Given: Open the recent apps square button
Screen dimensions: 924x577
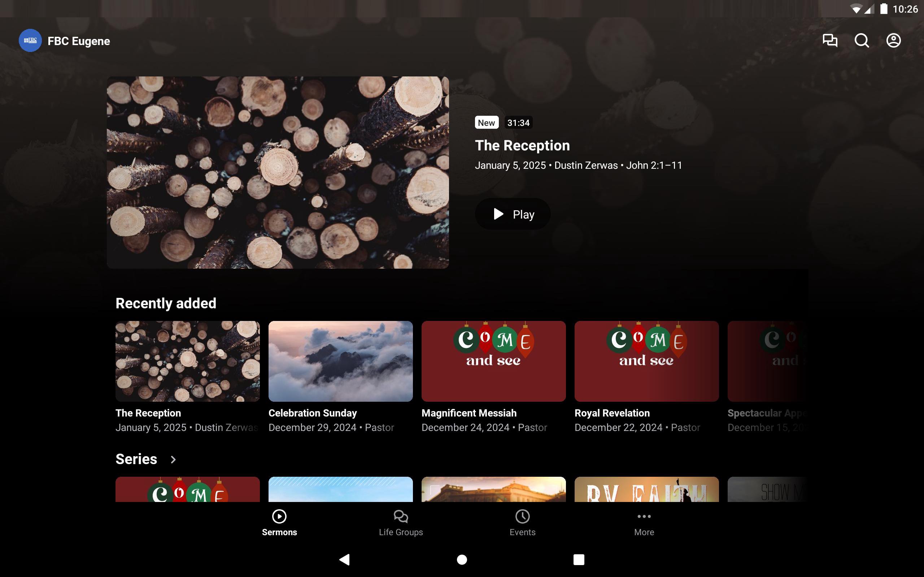Looking at the screenshot, I should [579, 559].
